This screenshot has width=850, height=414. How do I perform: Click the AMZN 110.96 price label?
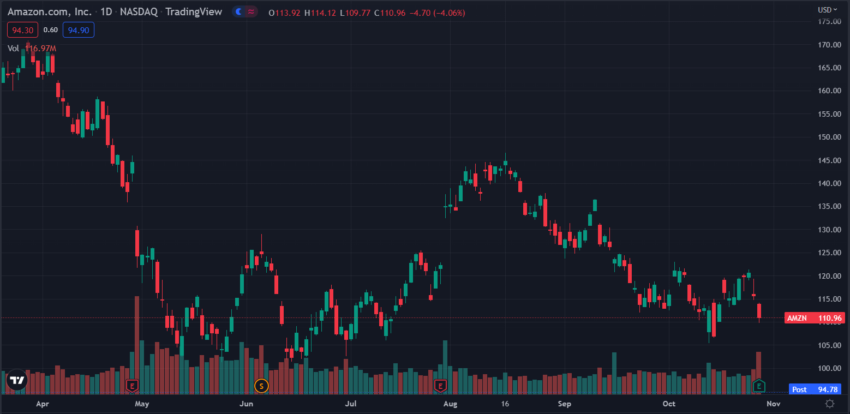(x=814, y=318)
